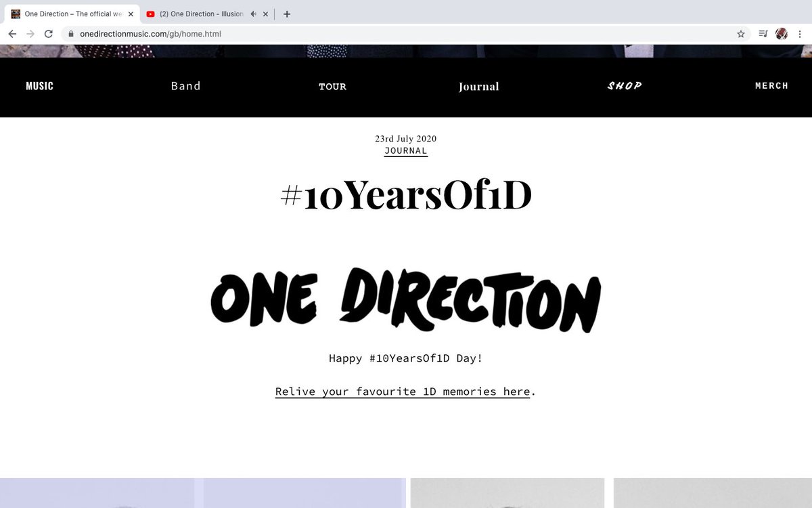The height and width of the screenshot is (508, 812).
Task: View site security lock info
Action: pyautogui.click(x=70, y=33)
